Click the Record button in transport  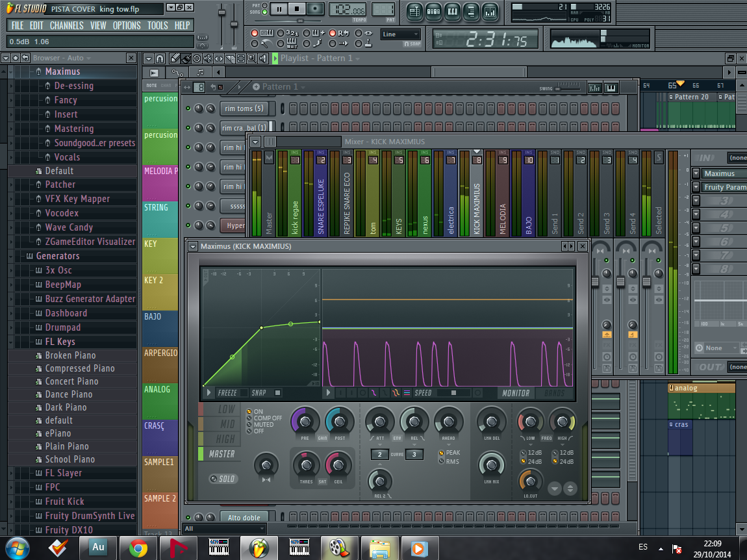tap(315, 8)
